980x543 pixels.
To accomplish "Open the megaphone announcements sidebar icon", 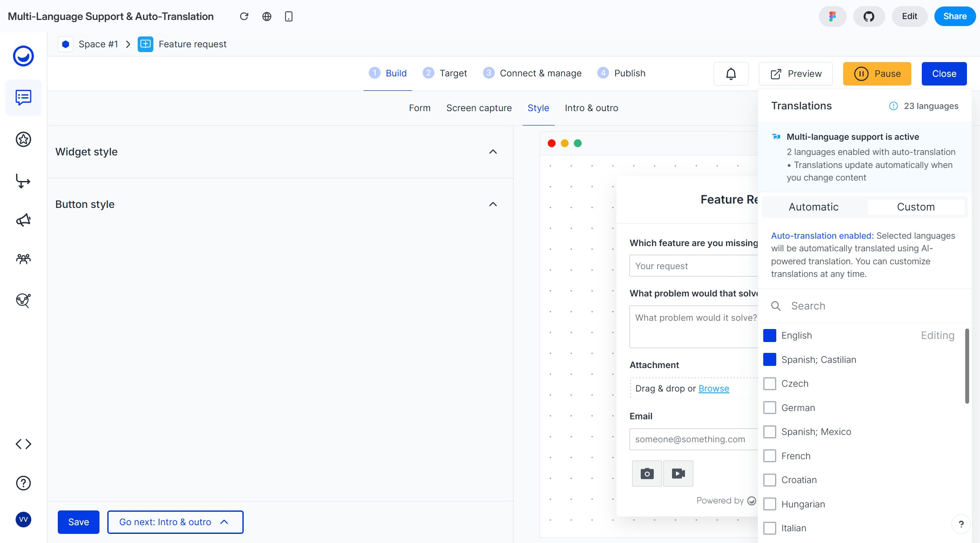I will pyautogui.click(x=23, y=220).
